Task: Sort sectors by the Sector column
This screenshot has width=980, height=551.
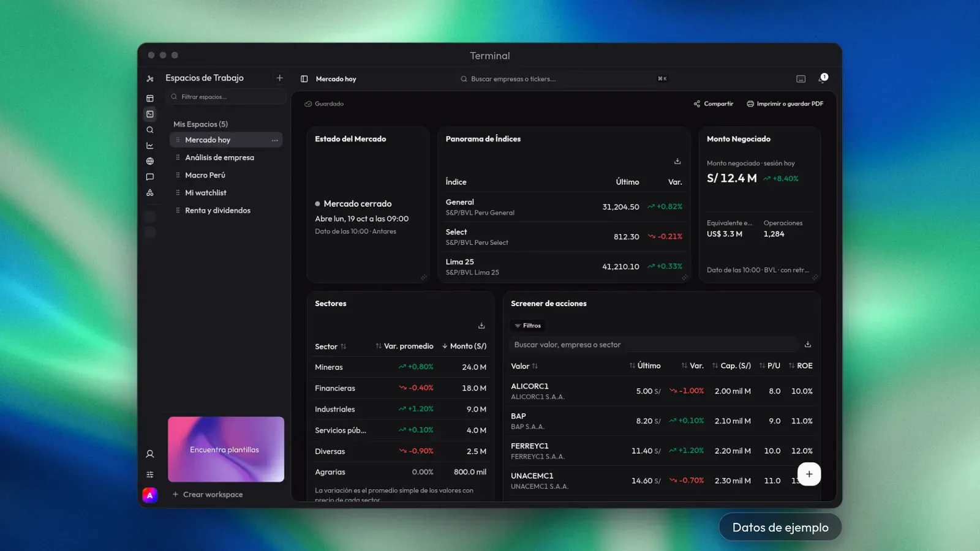Action: point(331,347)
